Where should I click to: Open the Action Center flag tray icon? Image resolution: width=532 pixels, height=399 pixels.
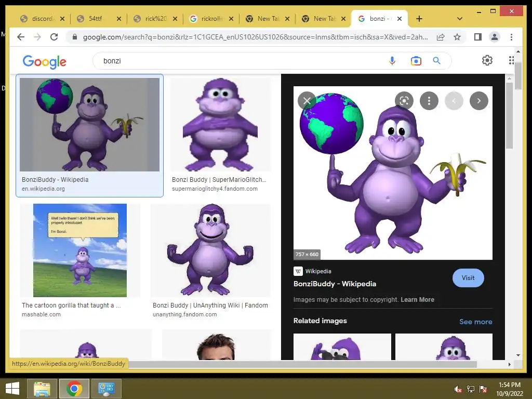tap(483, 389)
